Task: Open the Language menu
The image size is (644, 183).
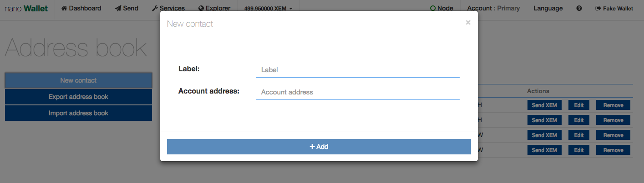Action: tap(548, 8)
